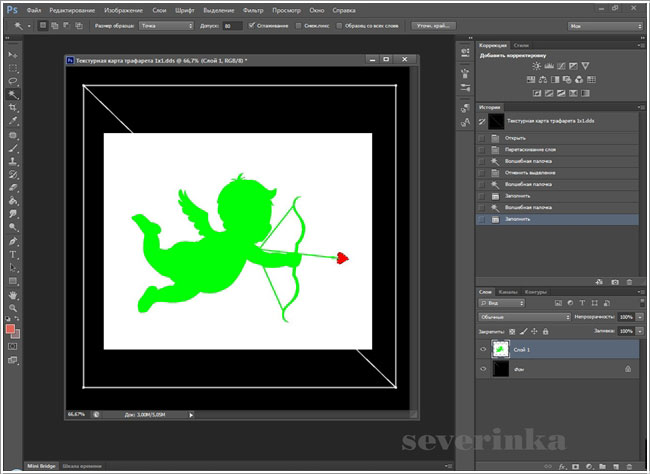Open layer blend mode dropdown Обычные
The width and height of the screenshot is (650, 474).
pyautogui.click(x=524, y=316)
